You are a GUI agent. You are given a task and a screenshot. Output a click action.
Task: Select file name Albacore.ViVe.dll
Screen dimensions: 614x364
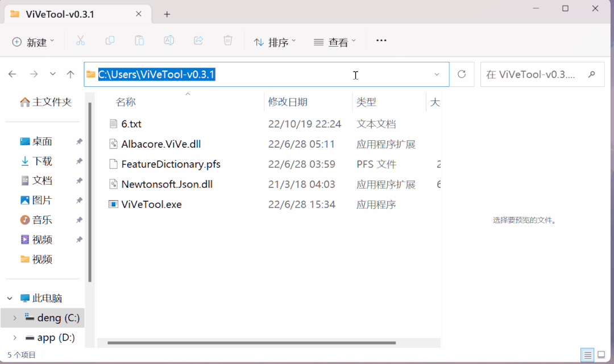pyautogui.click(x=161, y=144)
